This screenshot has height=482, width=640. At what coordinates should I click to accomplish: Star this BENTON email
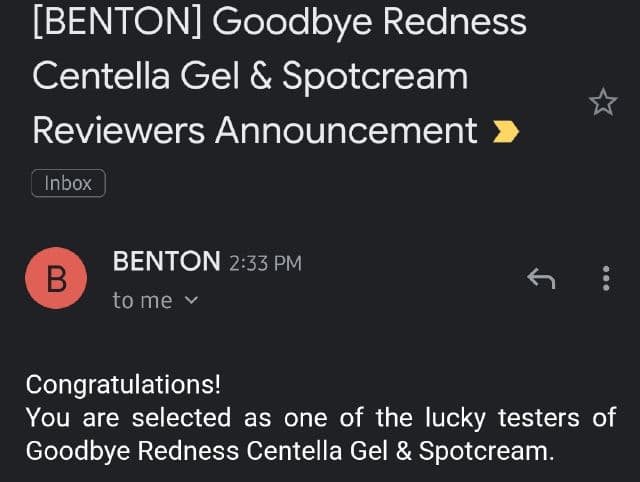click(x=603, y=102)
